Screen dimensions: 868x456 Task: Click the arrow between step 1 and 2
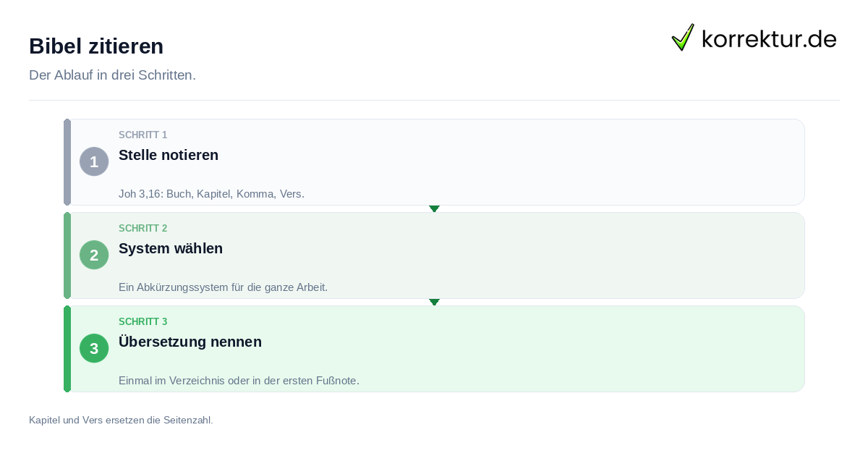[434, 208]
